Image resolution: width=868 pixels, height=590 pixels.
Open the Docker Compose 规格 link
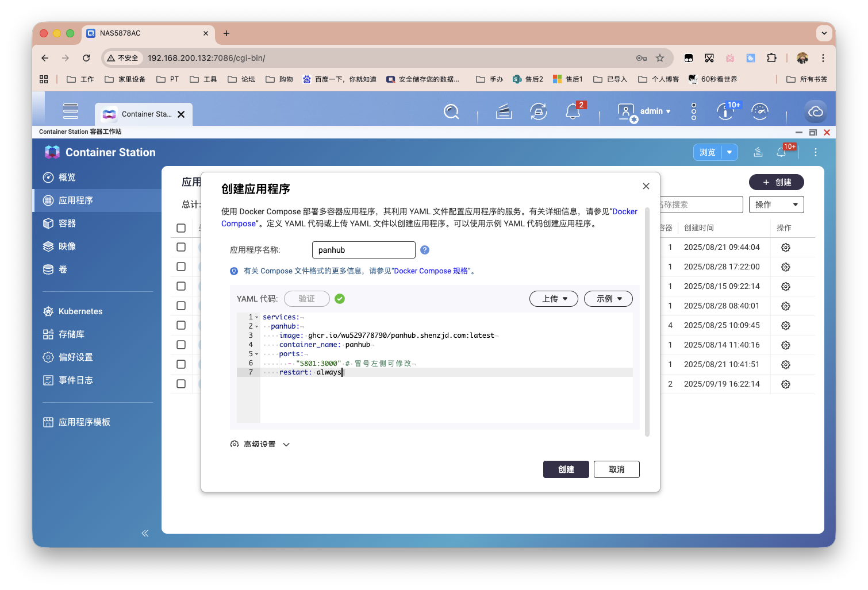click(432, 271)
